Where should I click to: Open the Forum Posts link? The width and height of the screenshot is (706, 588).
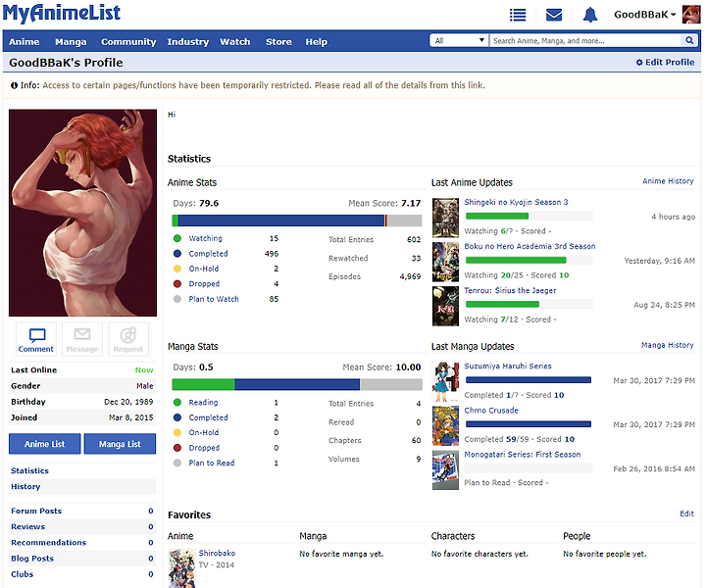coord(36,511)
